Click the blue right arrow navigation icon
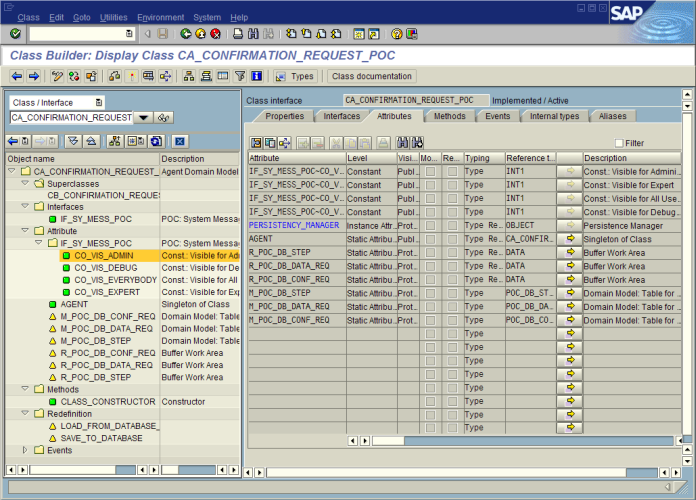 [x=34, y=76]
